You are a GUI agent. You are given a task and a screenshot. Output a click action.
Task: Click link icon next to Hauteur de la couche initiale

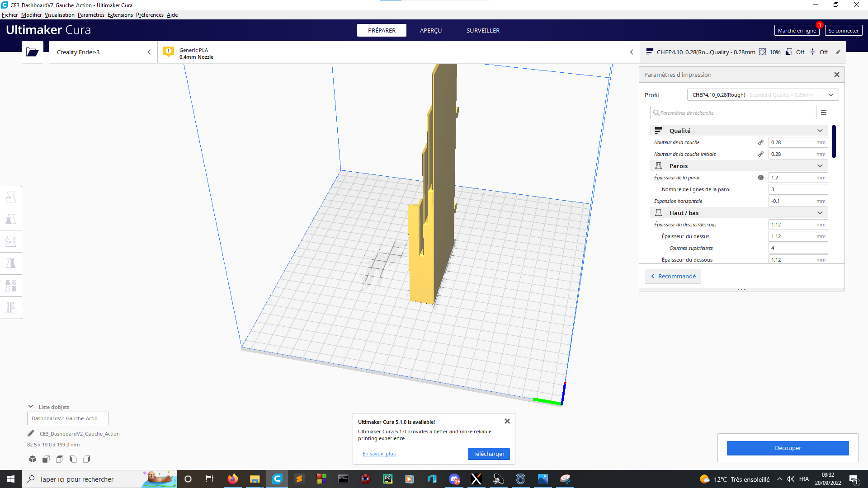click(x=761, y=154)
